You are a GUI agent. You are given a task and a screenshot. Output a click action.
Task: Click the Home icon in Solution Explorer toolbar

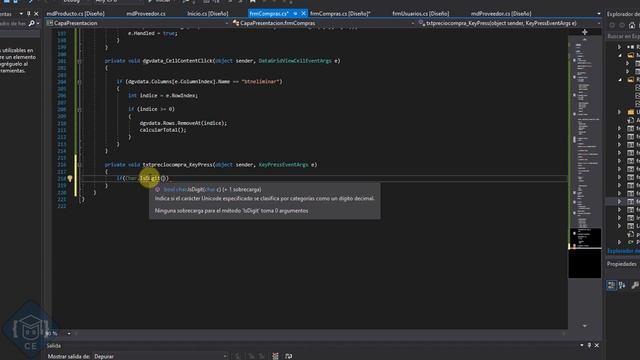click(632, 25)
